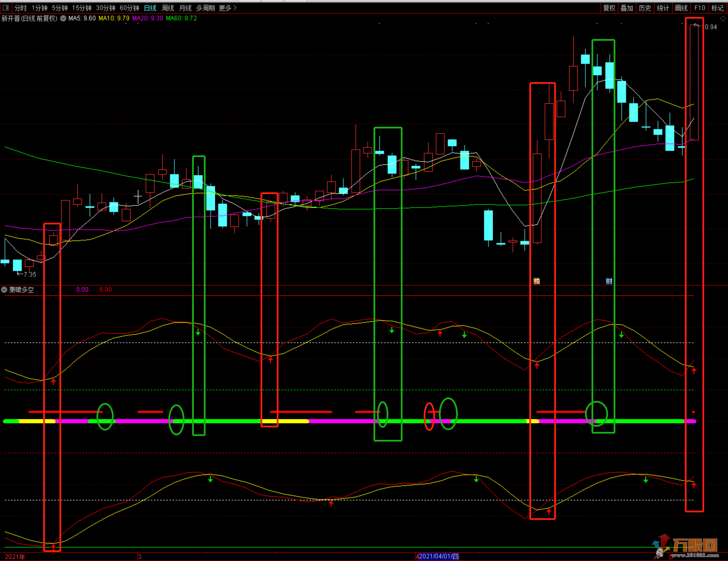Click the 标记 mark button
The image size is (728, 561).
pyautogui.click(x=718, y=8)
